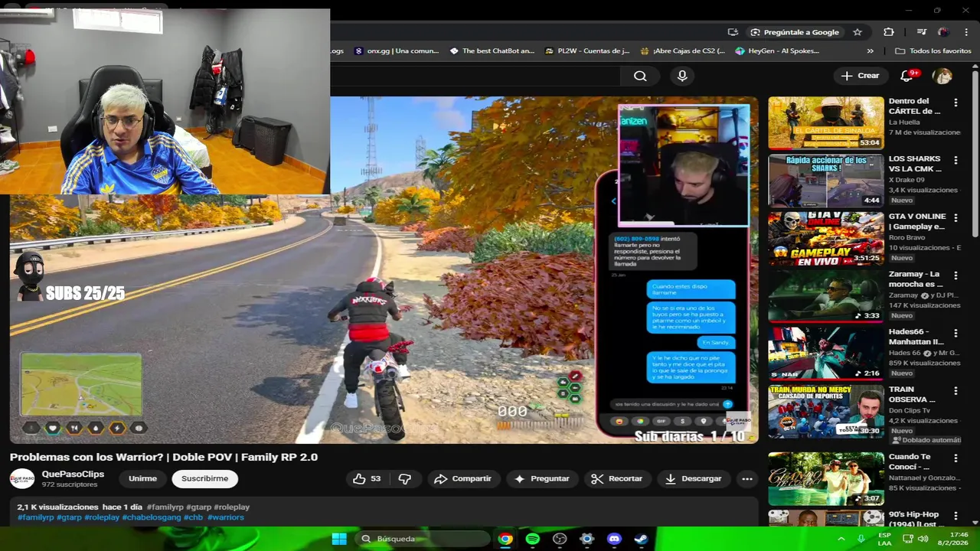Open 'HeyGen - AI Spokes...' bookmark
Image resolution: width=980 pixels, height=551 pixels.
(778, 51)
